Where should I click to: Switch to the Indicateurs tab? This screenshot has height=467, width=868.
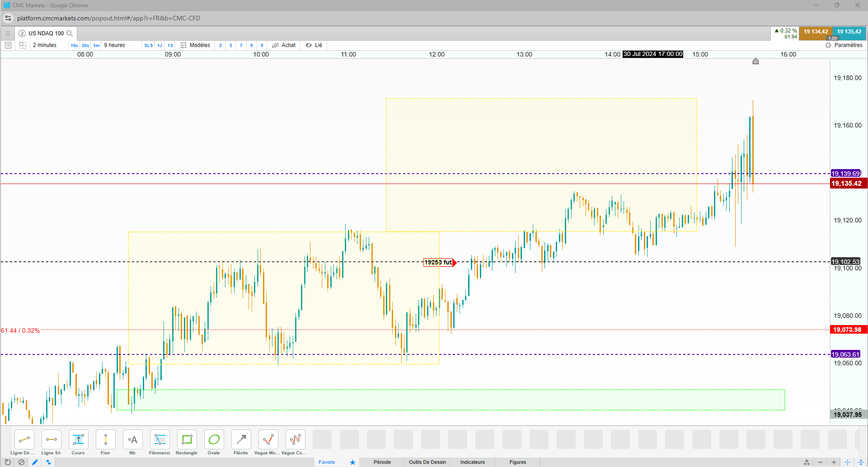point(472,462)
